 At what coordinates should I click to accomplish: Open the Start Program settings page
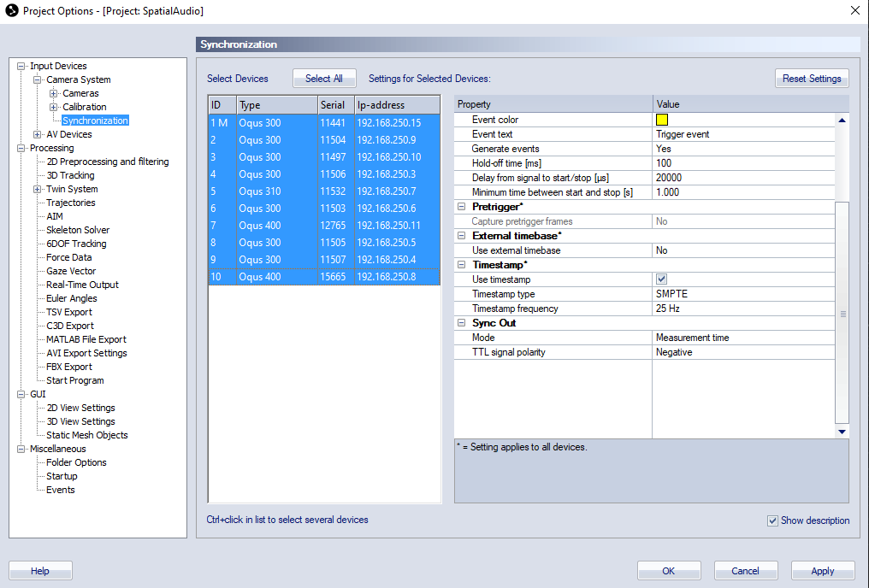[74, 380]
